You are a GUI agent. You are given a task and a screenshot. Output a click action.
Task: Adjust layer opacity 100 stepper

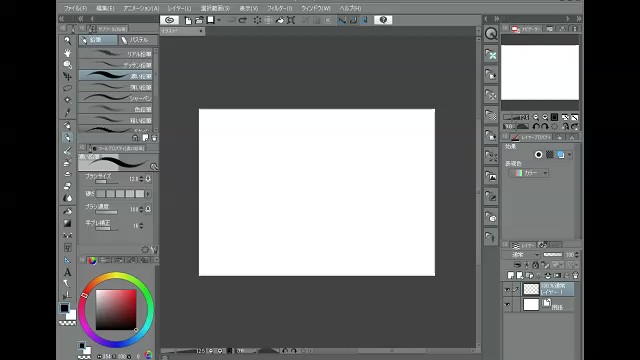coord(577,255)
